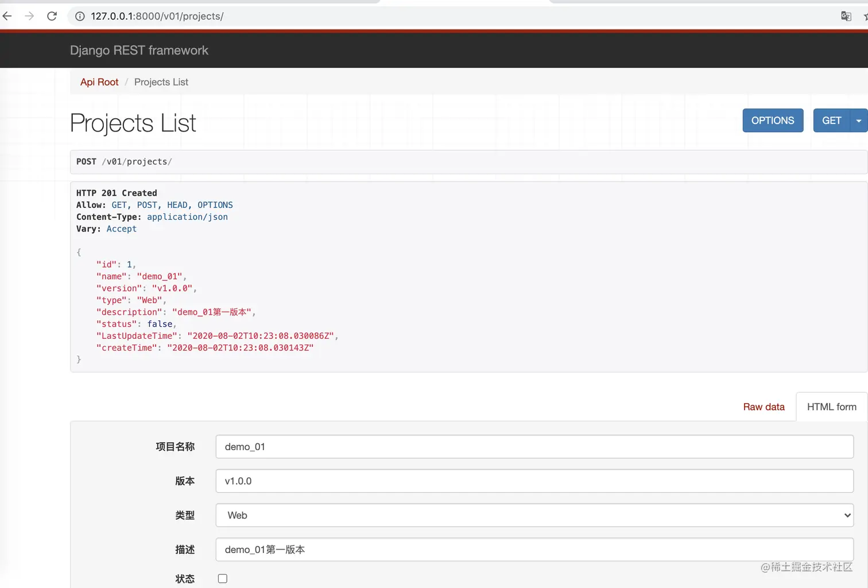
Task: Open the translate page icon
Action: (x=846, y=16)
